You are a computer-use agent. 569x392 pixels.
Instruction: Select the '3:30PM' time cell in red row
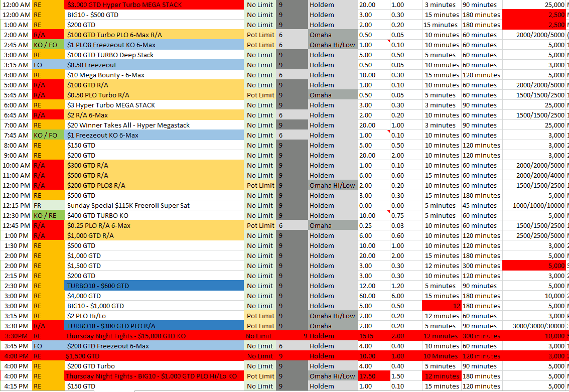[x=16, y=336]
